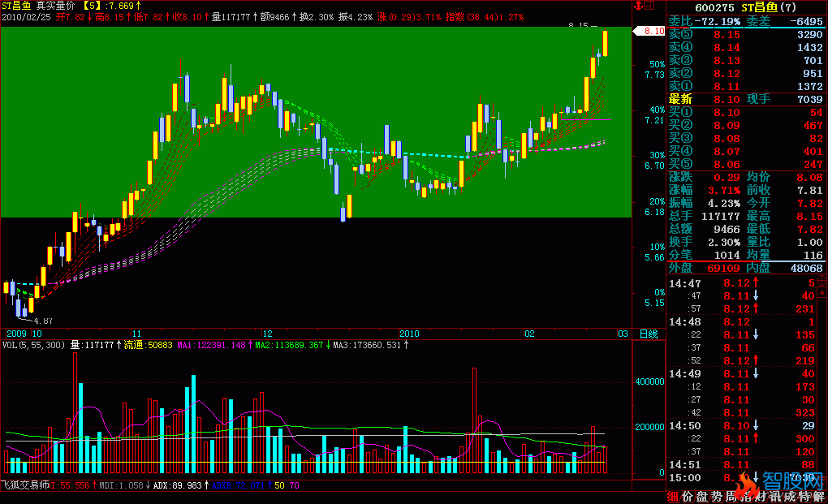The height and width of the screenshot is (504, 828).
Task: Select the 盘 tab at bottom right
Action: pos(702,497)
